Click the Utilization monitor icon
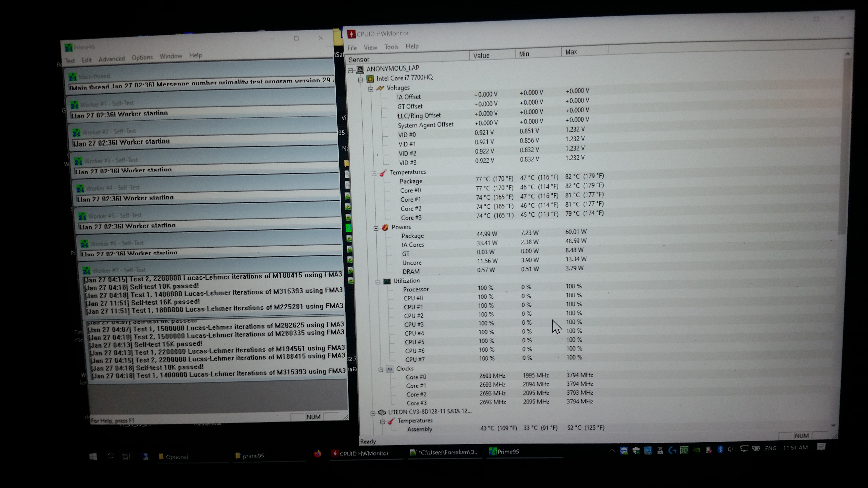The width and height of the screenshot is (868, 488). pyautogui.click(x=387, y=281)
